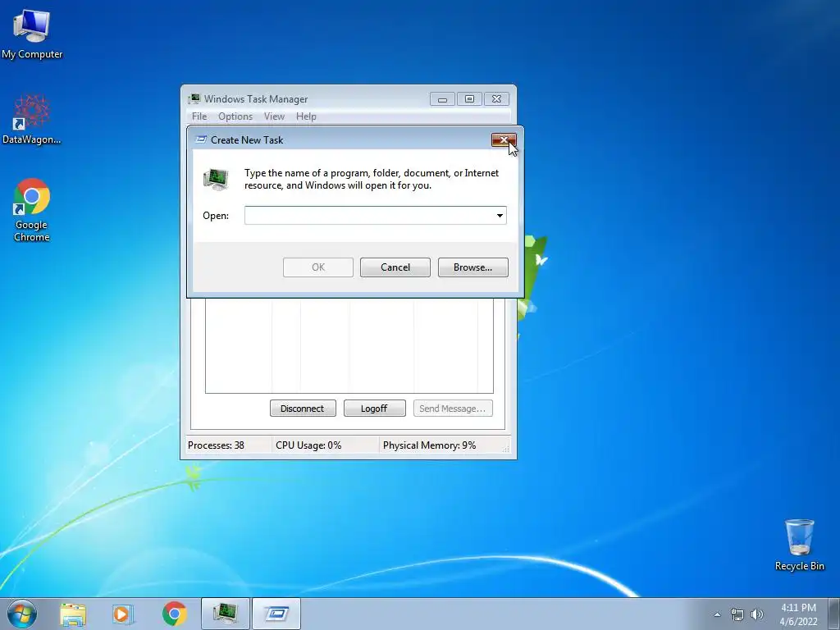Click Physical Memory: 9% status entry

pos(429,445)
